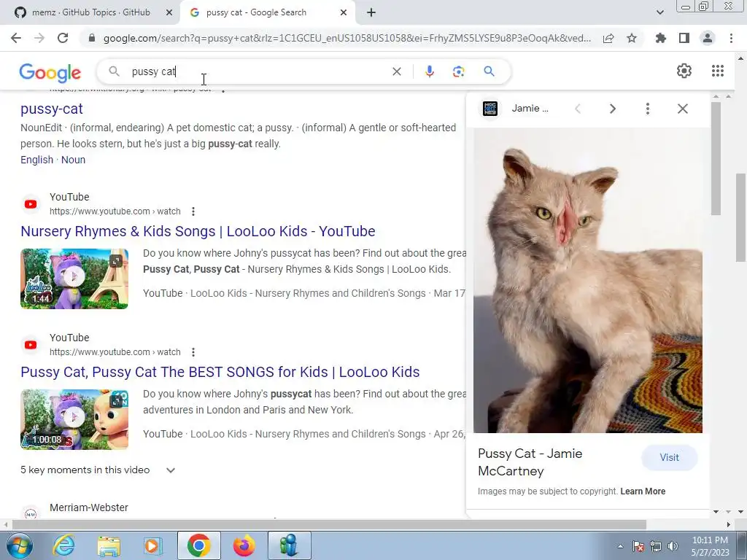Click the address bar URL
The width and height of the screenshot is (747, 560).
(x=347, y=38)
